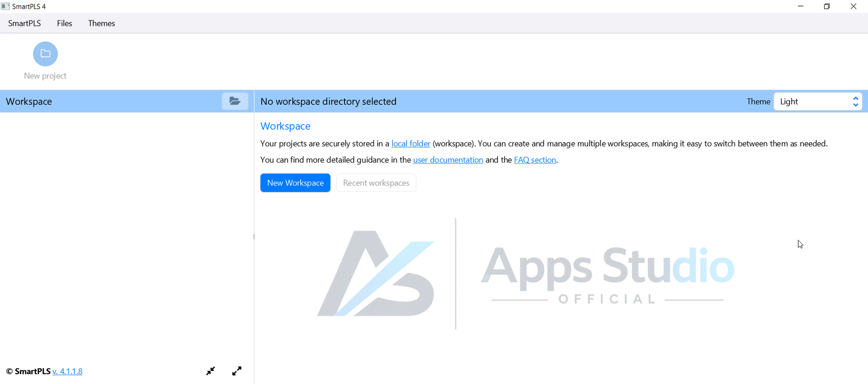Click the panel splitter handle
Screen dimensions: 868x384
(x=254, y=236)
